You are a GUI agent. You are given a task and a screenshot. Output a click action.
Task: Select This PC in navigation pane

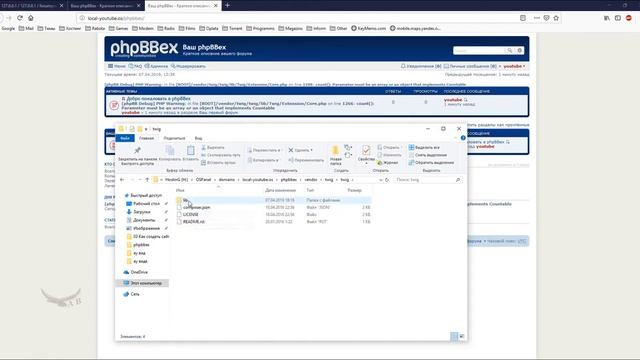(142, 283)
